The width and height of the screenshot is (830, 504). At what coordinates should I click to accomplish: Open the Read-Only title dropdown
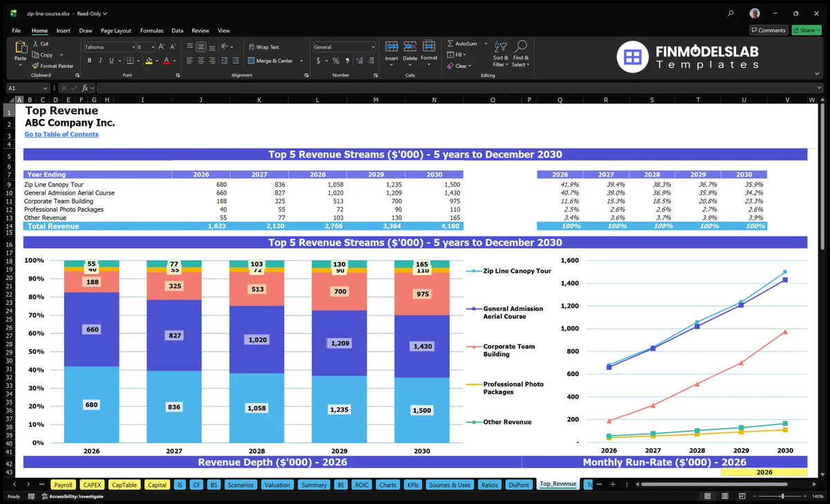point(93,13)
